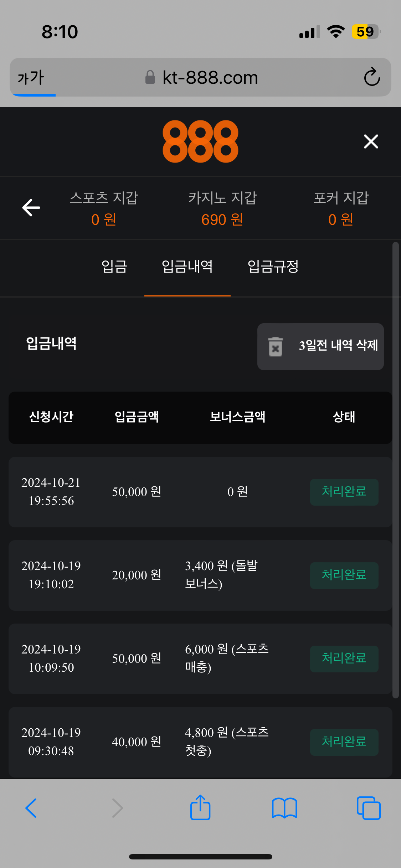Click the 3일전 내역 삭제 button
401x868 pixels.
click(320, 347)
